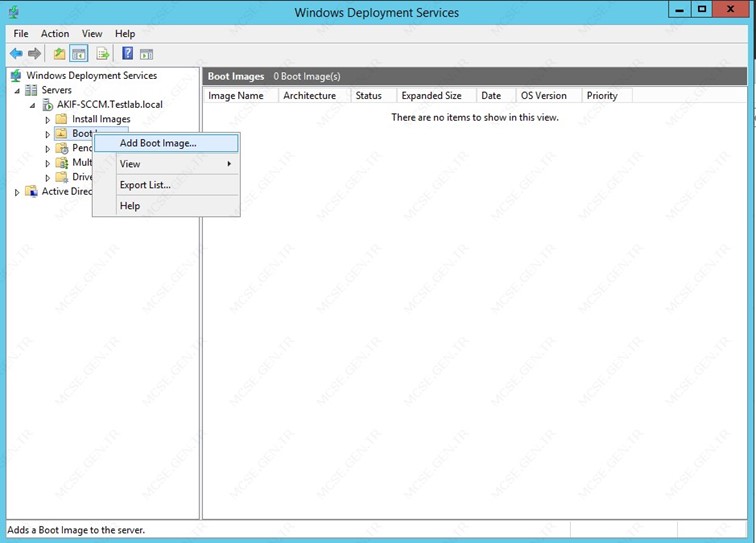The height and width of the screenshot is (543, 756).
Task: Click the title bar application icon
Action: [14, 12]
